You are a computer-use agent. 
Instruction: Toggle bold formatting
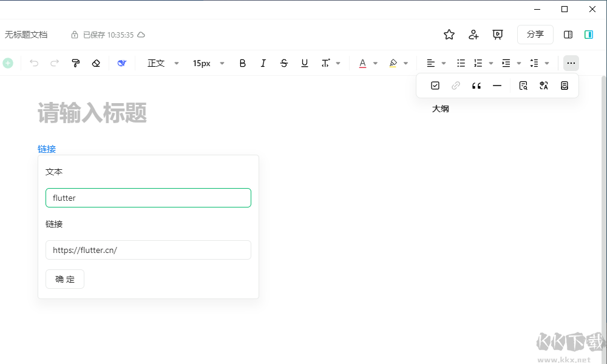243,63
